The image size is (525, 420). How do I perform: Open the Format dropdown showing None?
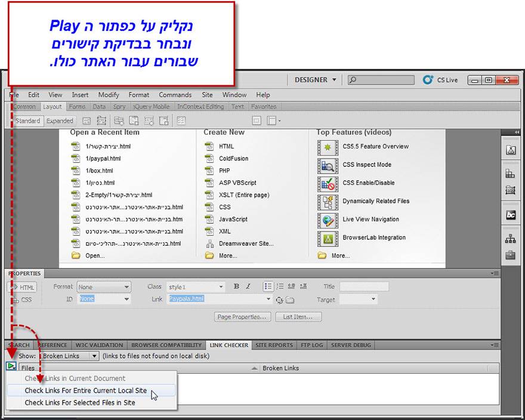click(104, 287)
